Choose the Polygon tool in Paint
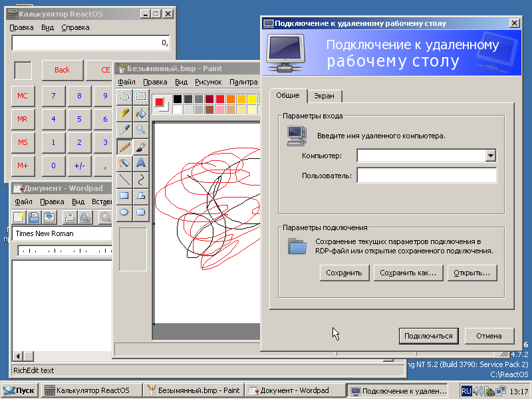The height and width of the screenshot is (399, 532). tap(141, 196)
